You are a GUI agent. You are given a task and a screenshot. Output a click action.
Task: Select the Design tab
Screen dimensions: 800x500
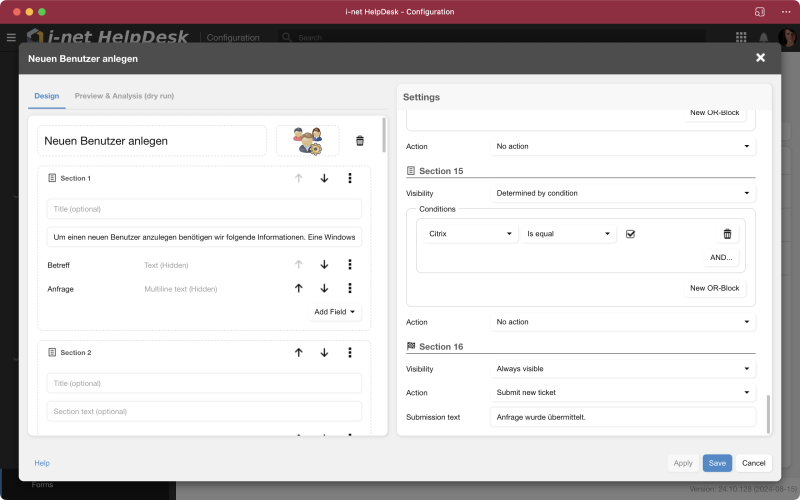tap(47, 97)
